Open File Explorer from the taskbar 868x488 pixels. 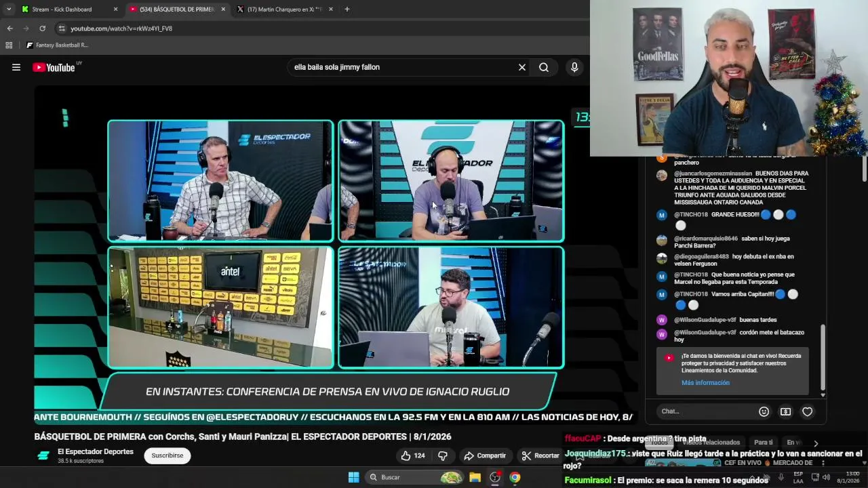[475, 477]
